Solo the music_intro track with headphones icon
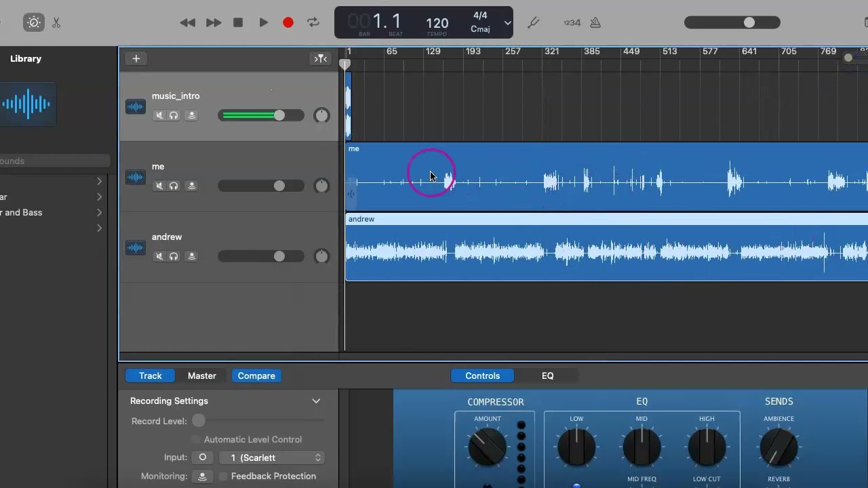This screenshot has height=488, width=868. 174,115
